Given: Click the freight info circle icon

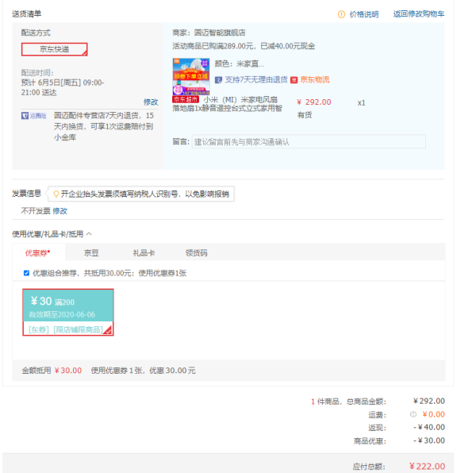Looking at the screenshot, I should click(413, 414).
